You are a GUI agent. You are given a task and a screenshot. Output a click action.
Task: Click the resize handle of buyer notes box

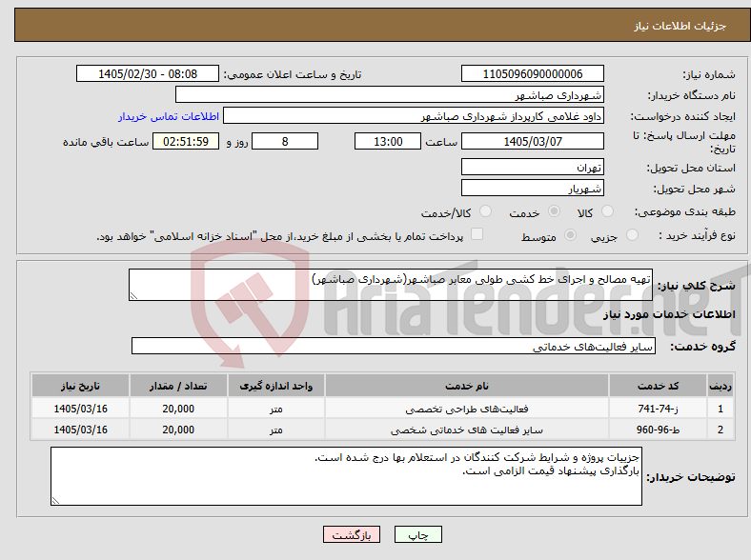point(55,500)
